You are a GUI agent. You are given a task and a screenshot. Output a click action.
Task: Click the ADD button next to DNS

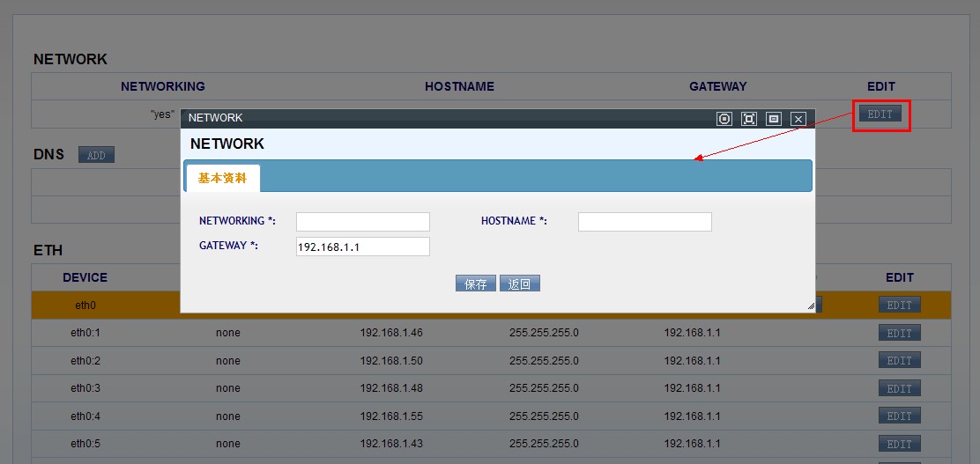click(96, 155)
